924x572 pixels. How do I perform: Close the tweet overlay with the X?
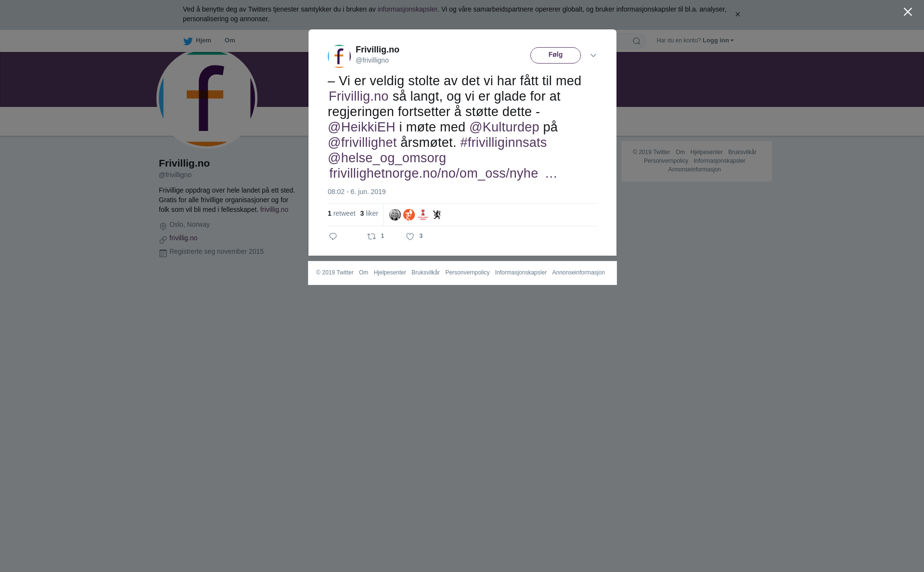(908, 12)
